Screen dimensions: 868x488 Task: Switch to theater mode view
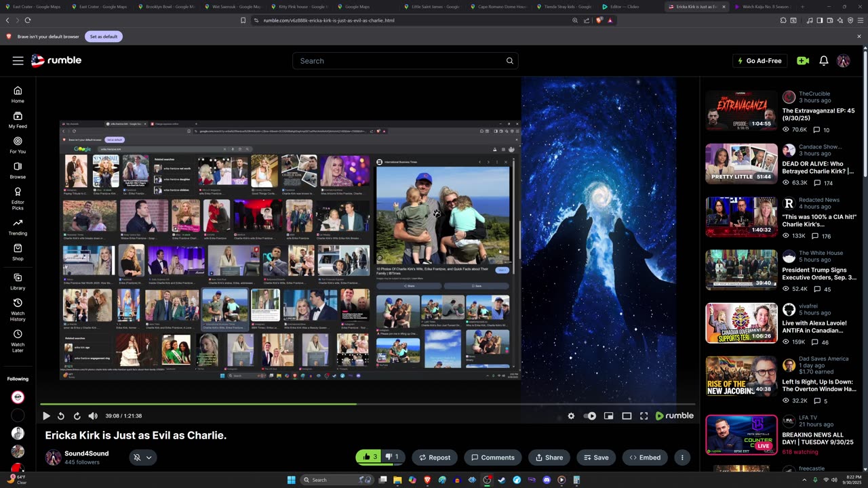pos(627,416)
